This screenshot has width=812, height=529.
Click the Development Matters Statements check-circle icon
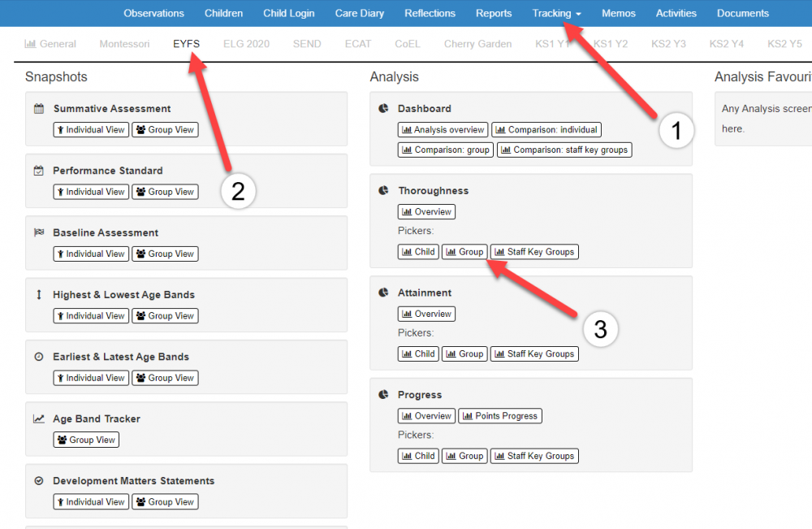coord(39,481)
